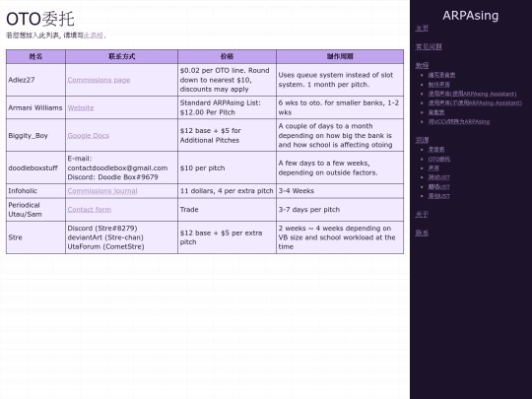The height and width of the screenshot is (399, 532).
Task: Open the reclist-writing tutorial link under 教程
Action: pos(441,75)
